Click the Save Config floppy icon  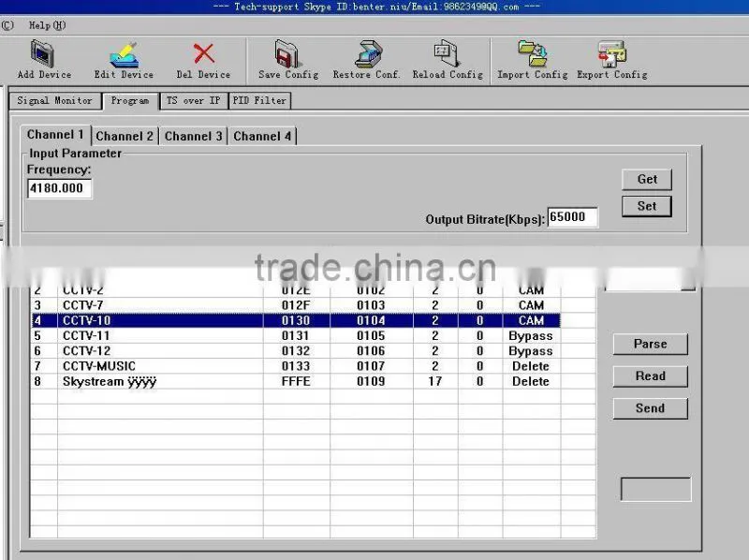(x=287, y=53)
